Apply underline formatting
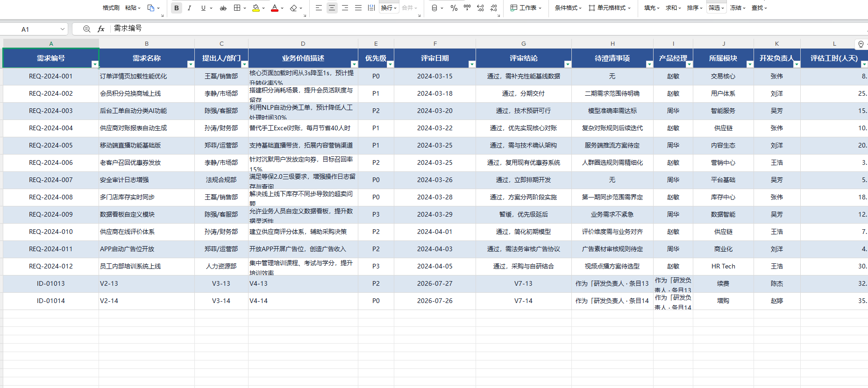 pyautogui.click(x=203, y=8)
